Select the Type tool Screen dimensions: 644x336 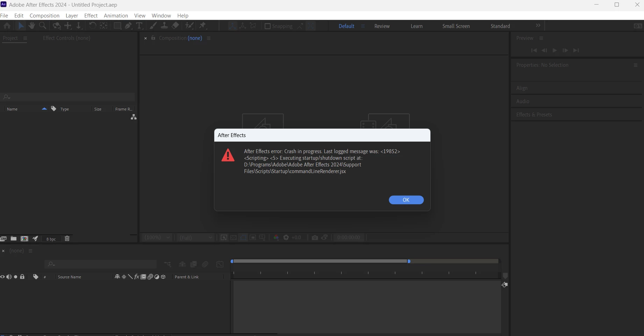pos(139,26)
